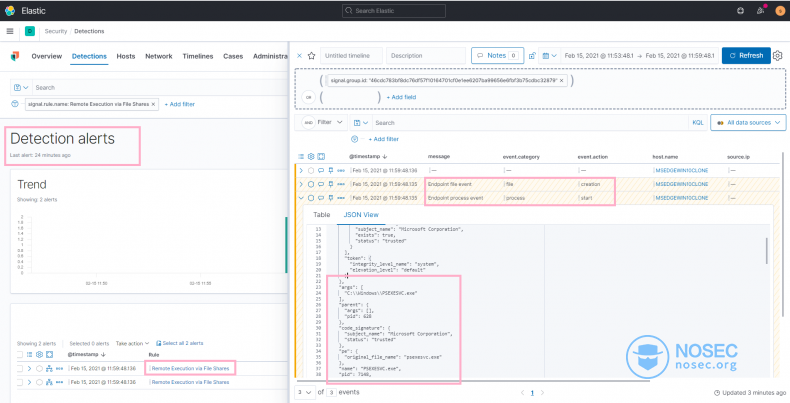Open timeline settings gear icon
The image size is (790, 403).
pos(778,56)
